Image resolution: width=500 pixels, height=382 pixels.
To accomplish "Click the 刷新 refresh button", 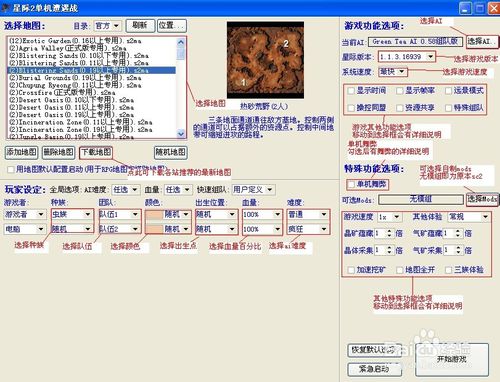I will click(140, 26).
